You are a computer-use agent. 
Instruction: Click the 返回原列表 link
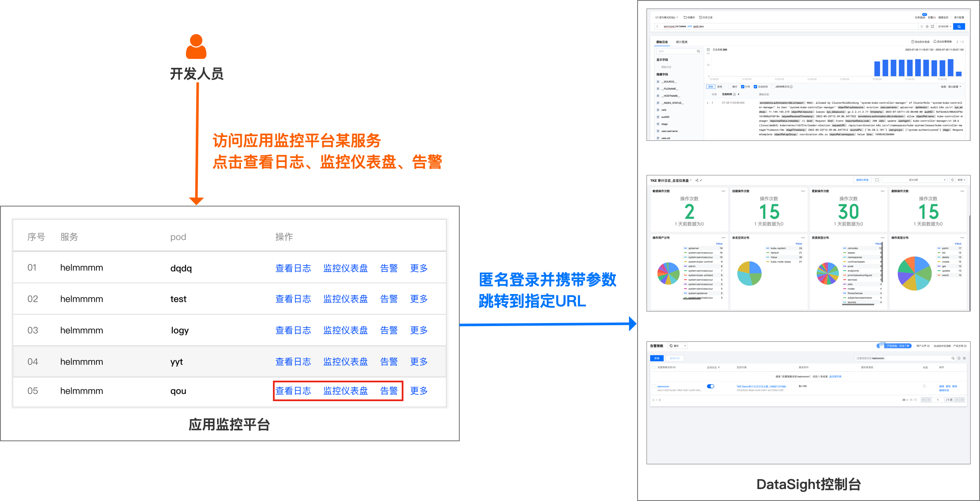click(x=835, y=377)
